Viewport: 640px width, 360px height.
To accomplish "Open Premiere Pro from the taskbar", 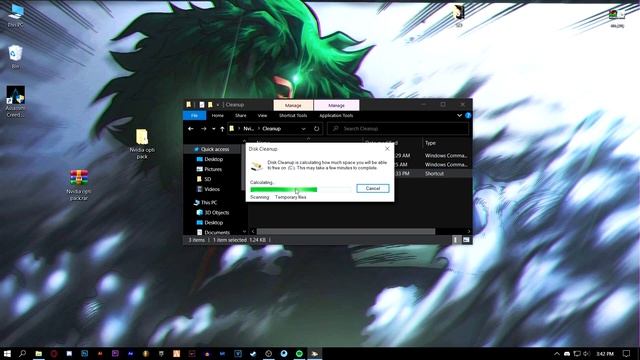I will 115,353.
